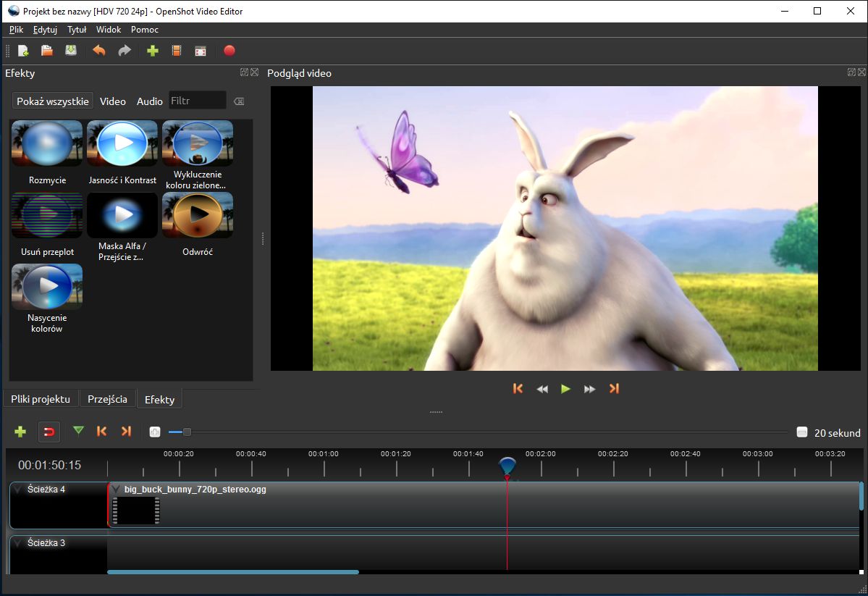The width and height of the screenshot is (868, 596).
Task: Export video with the red record button
Action: (x=229, y=51)
